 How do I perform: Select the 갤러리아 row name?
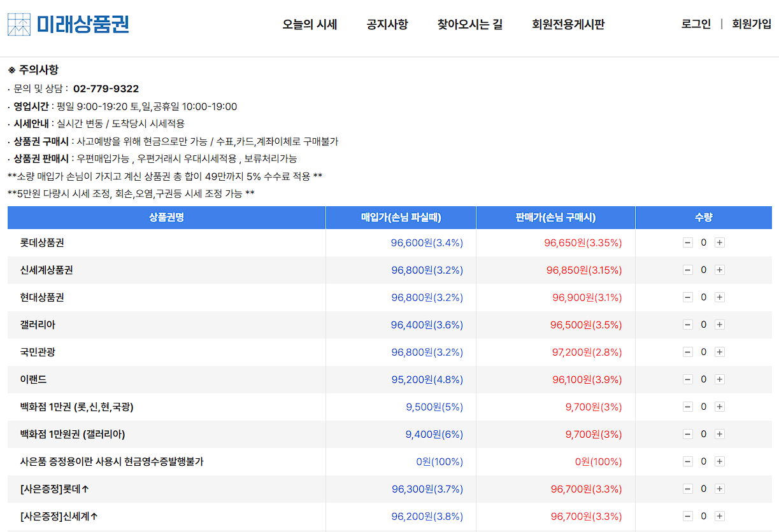click(x=38, y=325)
